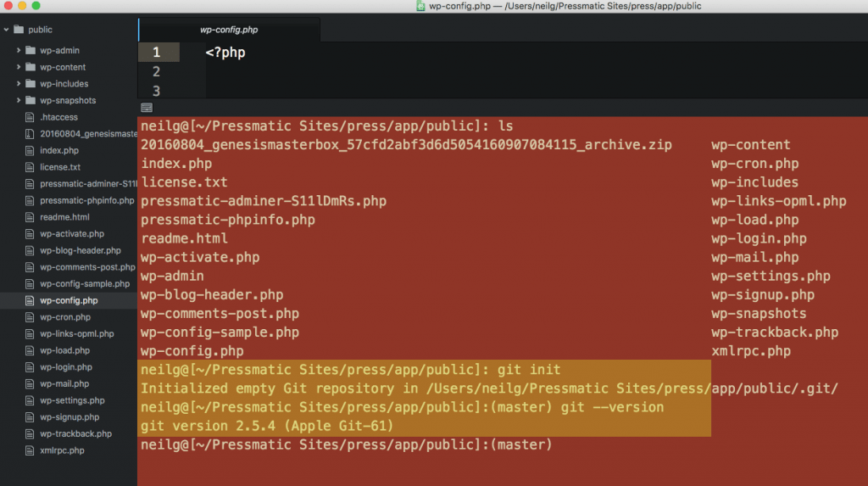Open wp-login.php from the sidebar
The width and height of the screenshot is (868, 486).
click(66, 367)
